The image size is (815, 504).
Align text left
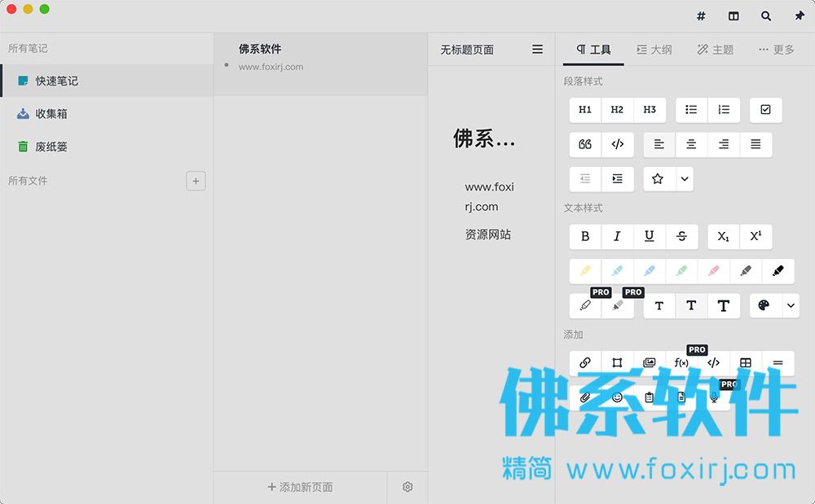659,144
